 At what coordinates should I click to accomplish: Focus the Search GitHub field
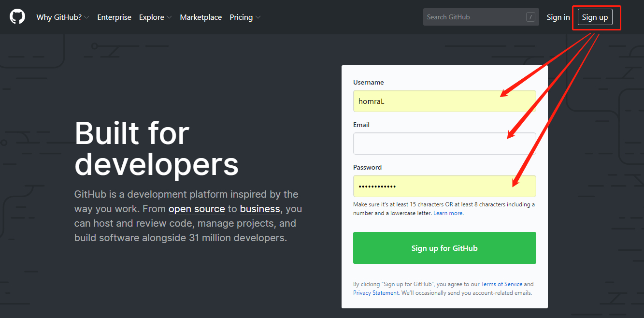pyautogui.click(x=473, y=17)
